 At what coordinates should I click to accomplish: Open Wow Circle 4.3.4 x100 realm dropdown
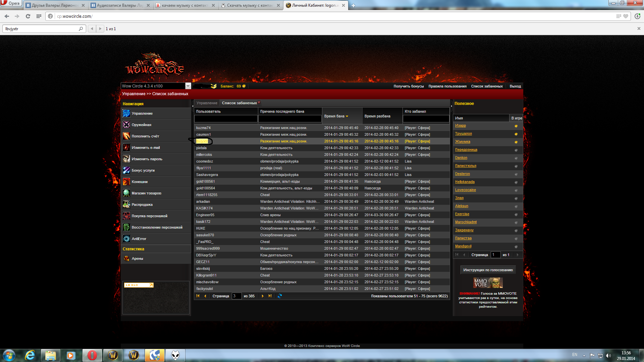(188, 86)
